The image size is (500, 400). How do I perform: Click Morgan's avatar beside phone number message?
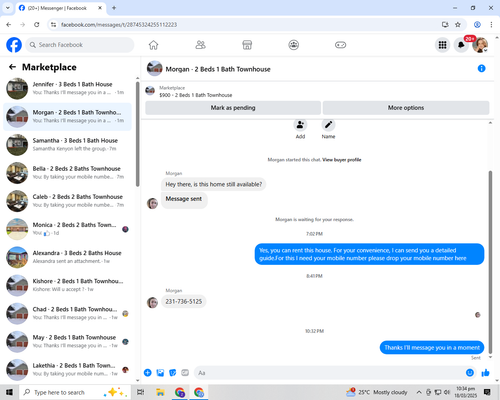(152, 302)
